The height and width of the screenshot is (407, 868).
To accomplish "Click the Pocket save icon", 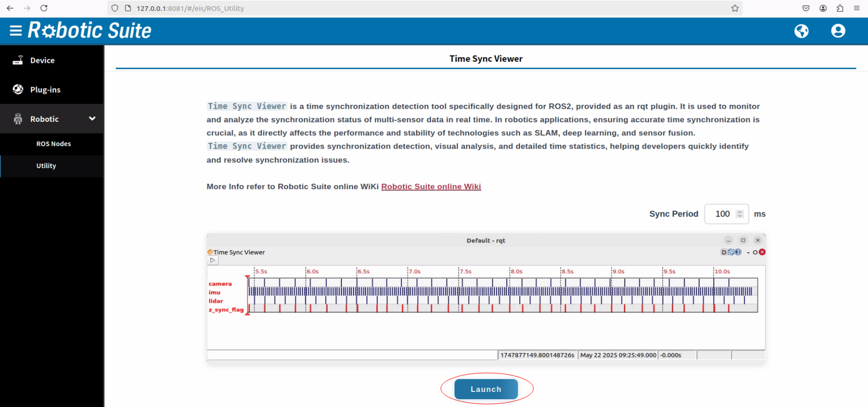I will [x=806, y=8].
